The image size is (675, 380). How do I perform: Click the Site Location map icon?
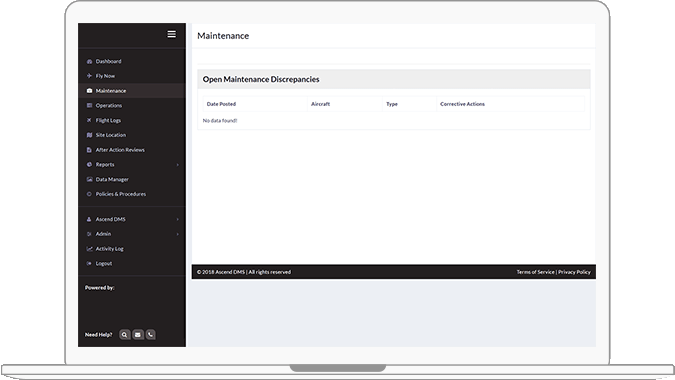click(89, 135)
